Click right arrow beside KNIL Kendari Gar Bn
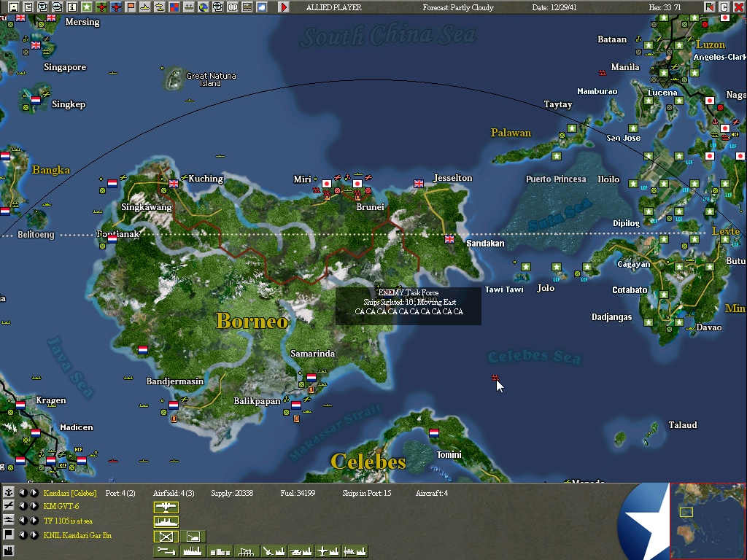The image size is (747, 560). pyautogui.click(x=34, y=535)
